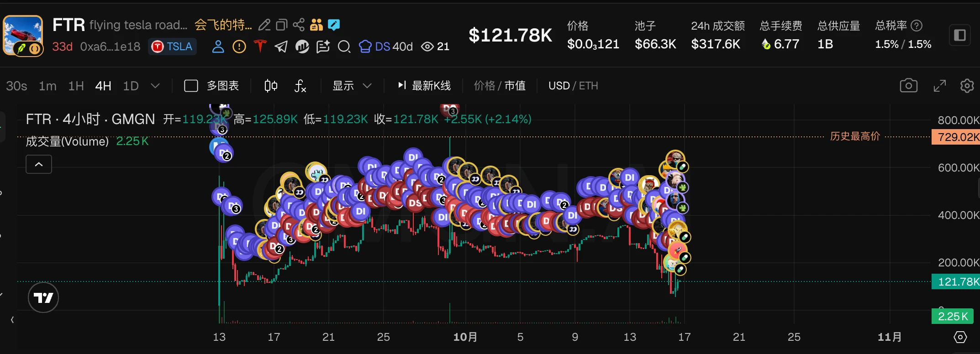Click the blue note bubble icon
This screenshot has height=354, width=980.
click(334, 25)
